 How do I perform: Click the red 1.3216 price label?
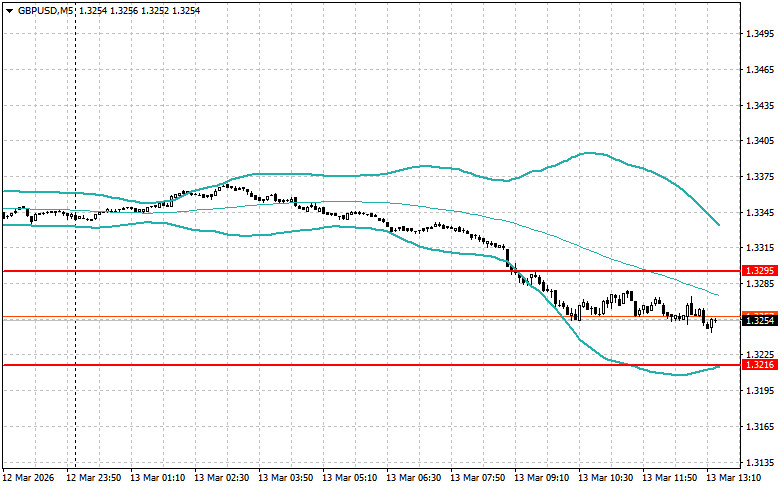pyautogui.click(x=760, y=365)
